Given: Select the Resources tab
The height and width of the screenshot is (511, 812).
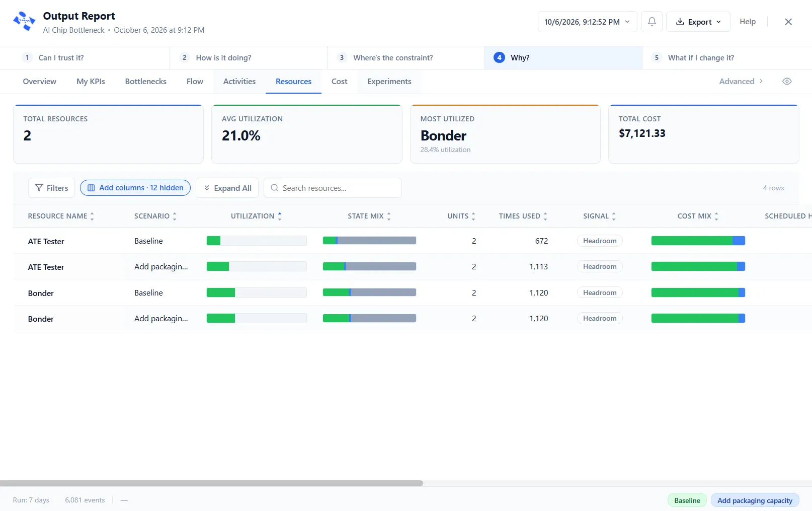Looking at the screenshot, I should click(x=293, y=82).
